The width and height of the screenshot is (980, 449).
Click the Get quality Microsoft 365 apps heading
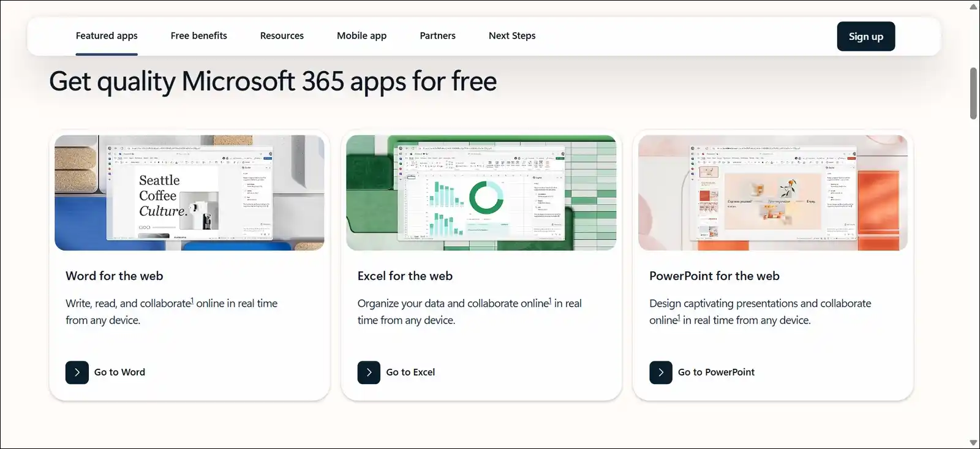click(x=273, y=82)
